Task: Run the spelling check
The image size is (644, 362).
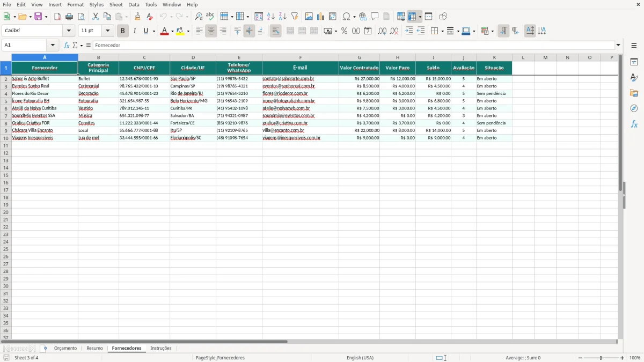Action: click(210, 17)
